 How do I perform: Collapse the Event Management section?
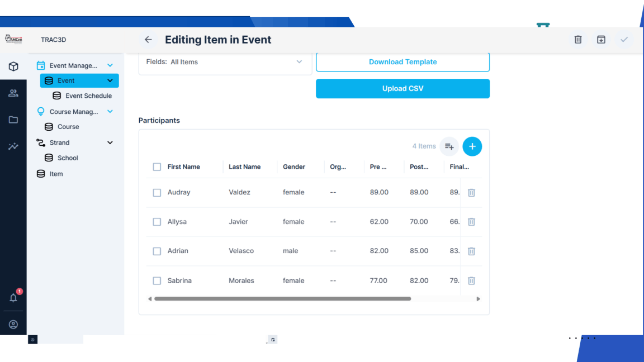(x=111, y=65)
